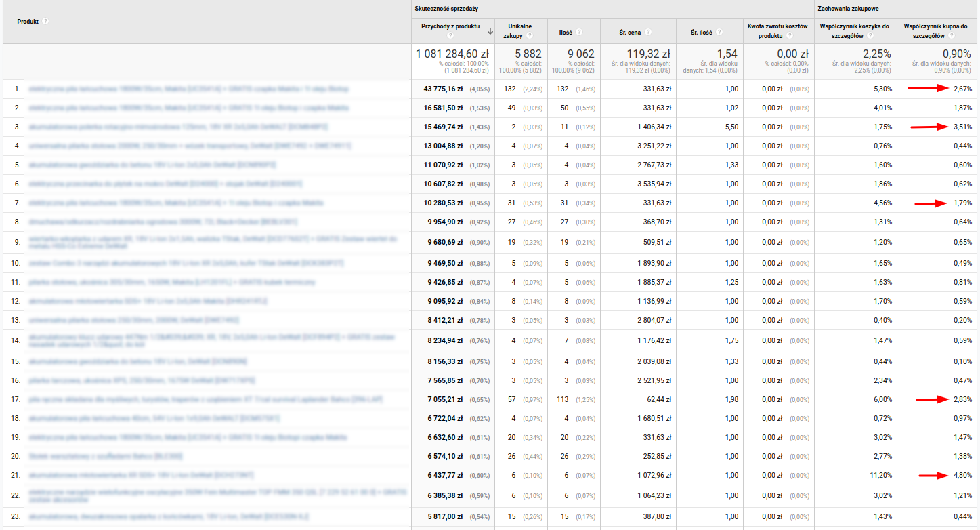
Task: Select the Zachowania zakupowe group header
Action: 849,7
